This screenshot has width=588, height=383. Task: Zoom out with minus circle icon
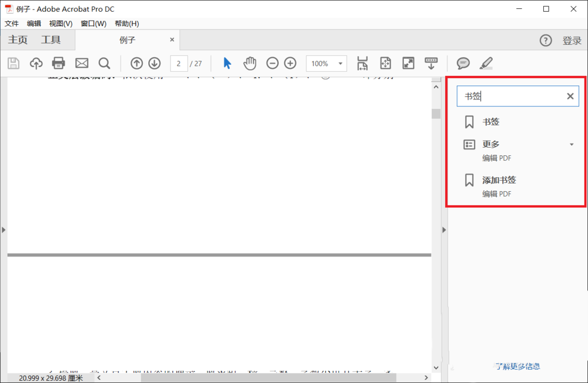(x=272, y=64)
